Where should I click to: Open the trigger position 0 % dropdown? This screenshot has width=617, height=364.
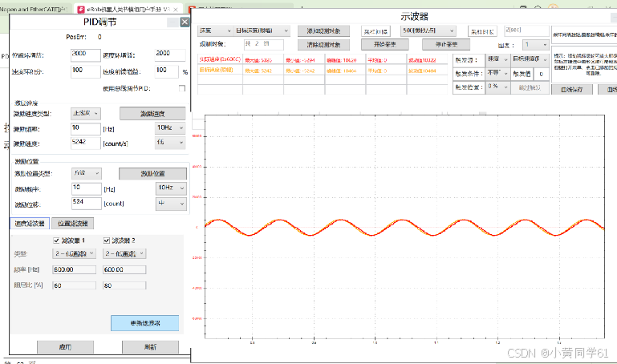(x=497, y=87)
